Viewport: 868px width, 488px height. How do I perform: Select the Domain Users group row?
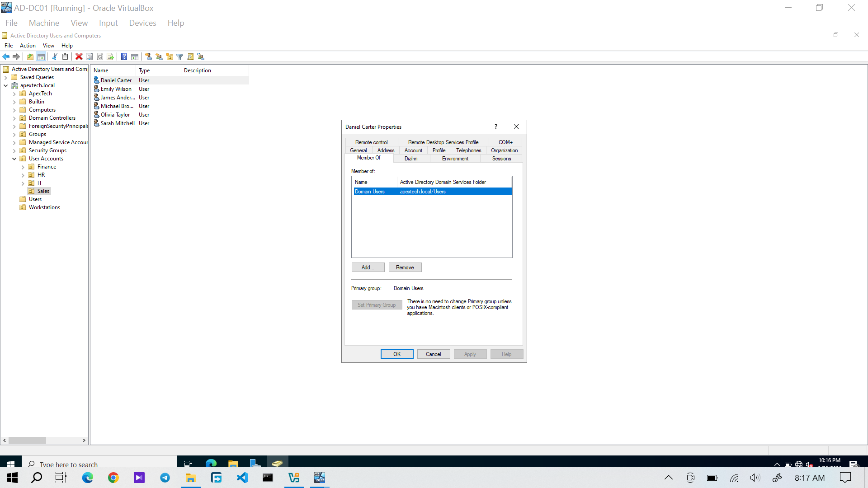point(433,192)
